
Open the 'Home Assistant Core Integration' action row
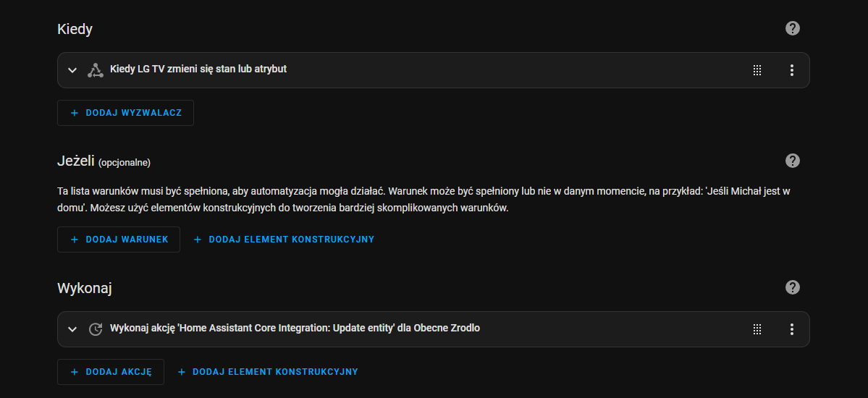[434, 329]
